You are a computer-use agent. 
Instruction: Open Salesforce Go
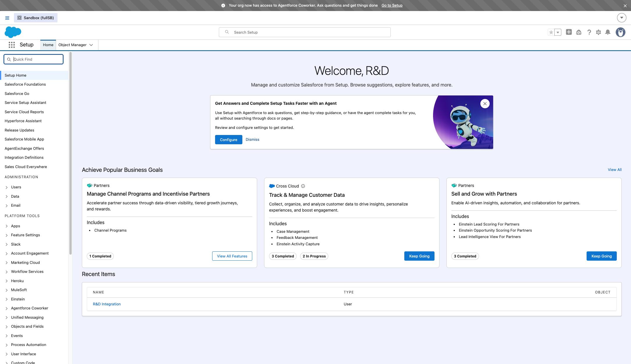tap(17, 94)
